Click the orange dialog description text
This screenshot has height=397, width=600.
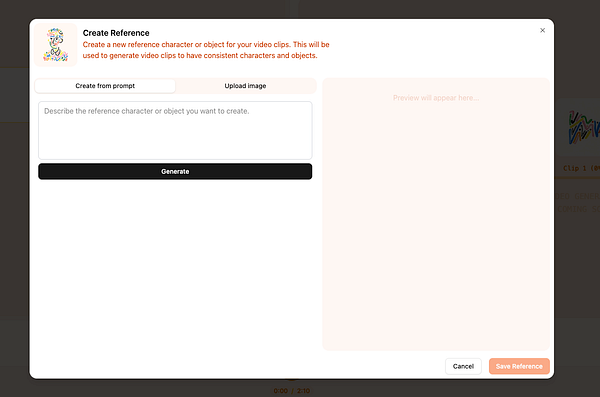(x=206, y=50)
